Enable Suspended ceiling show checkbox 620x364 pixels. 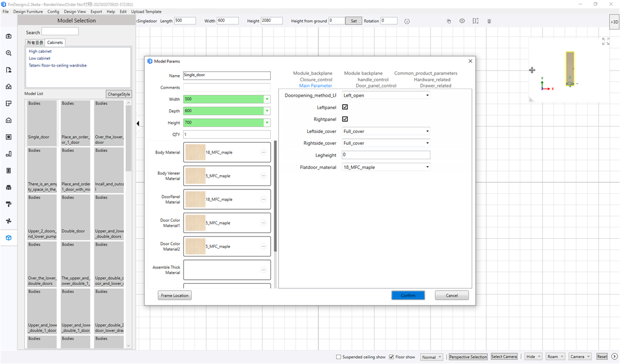pos(338,357)
